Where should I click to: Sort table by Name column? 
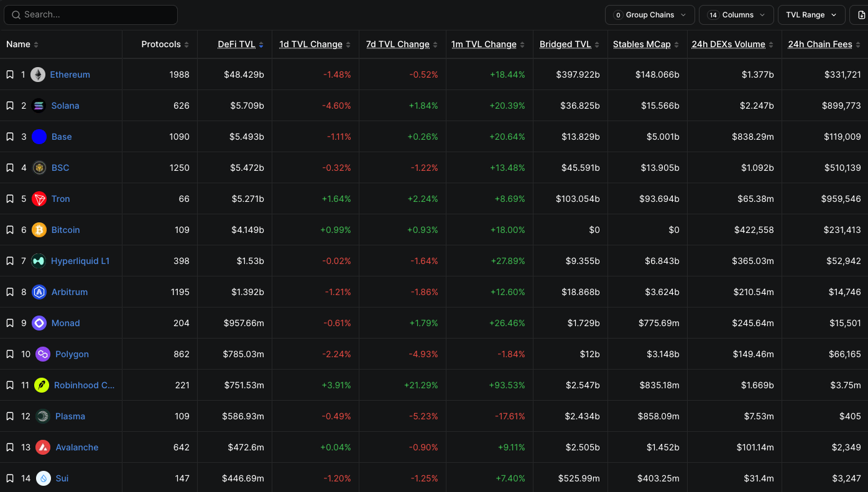click(22, 45)
